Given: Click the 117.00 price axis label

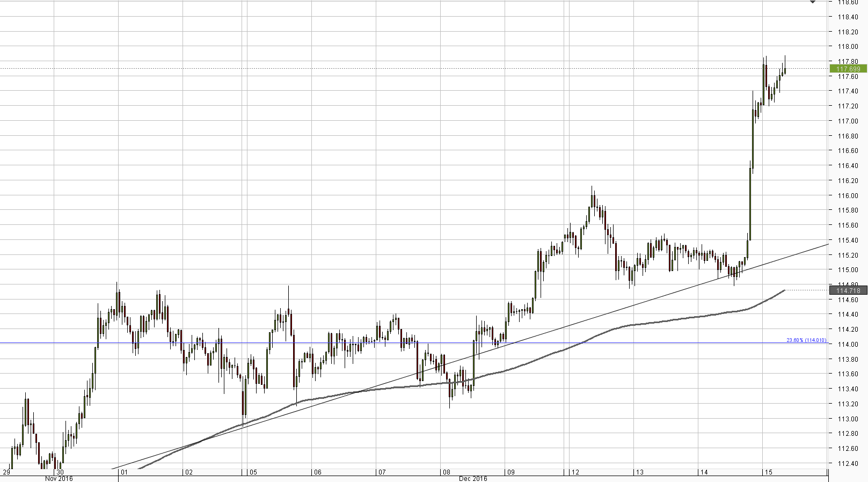Looking at the screenshot, I should (848, 121).
